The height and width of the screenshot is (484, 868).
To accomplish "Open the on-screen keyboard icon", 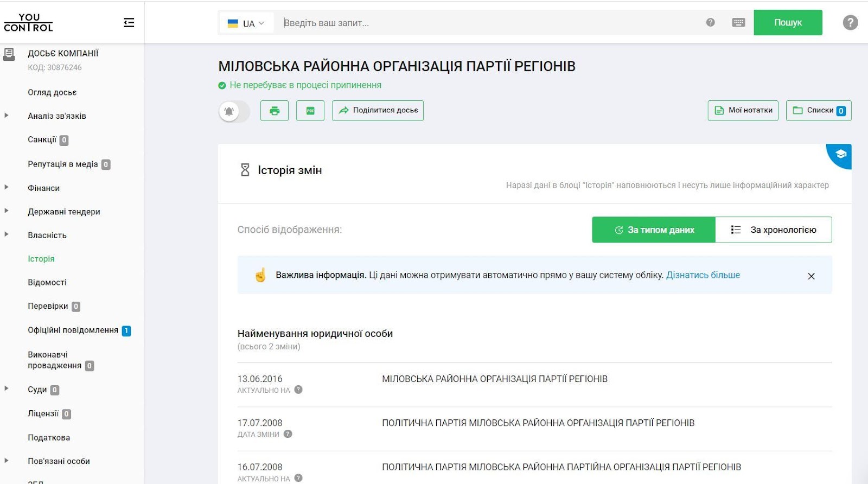I will (x=738, y=23).
